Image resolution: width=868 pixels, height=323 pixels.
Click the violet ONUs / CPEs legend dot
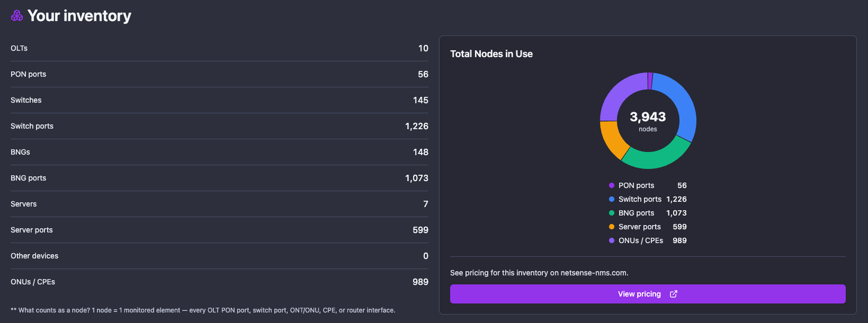tap(611, 241)
